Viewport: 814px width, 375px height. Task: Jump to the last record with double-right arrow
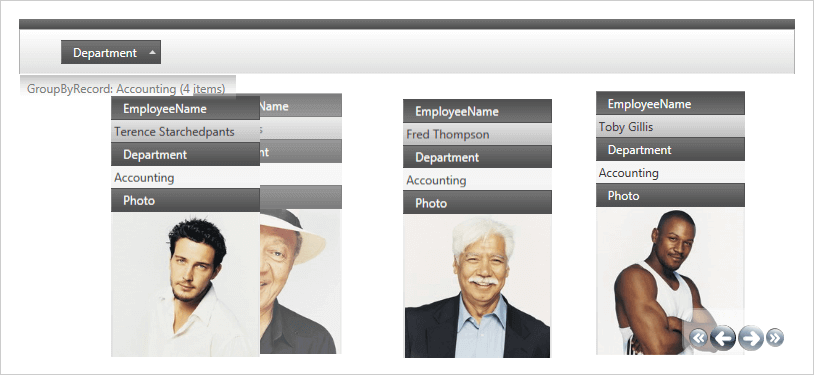tap(775, 338)
